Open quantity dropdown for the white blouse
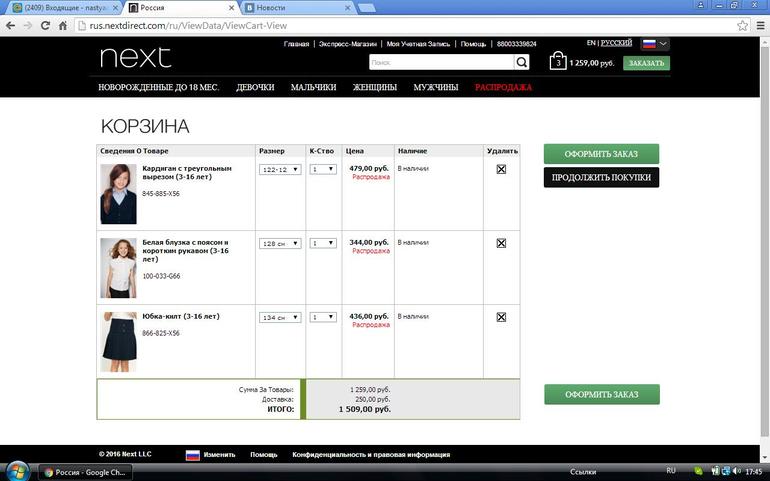This screenshot has height=481, width=770. point(322,243)
